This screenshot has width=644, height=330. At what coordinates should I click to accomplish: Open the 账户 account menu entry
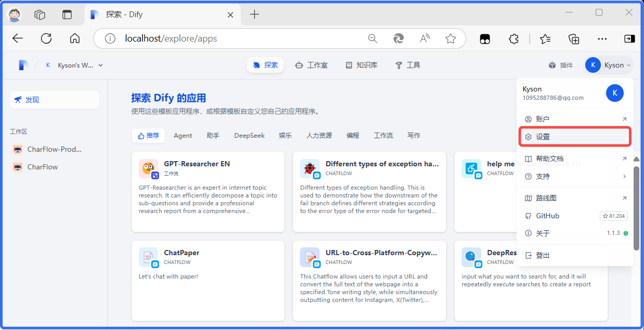(x=575, y=119)
